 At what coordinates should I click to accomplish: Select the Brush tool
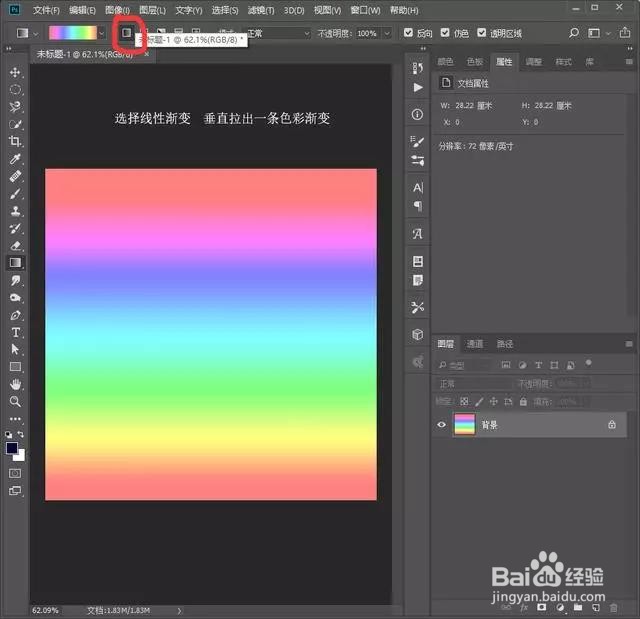pyautogui.click(x=15, y=193)
